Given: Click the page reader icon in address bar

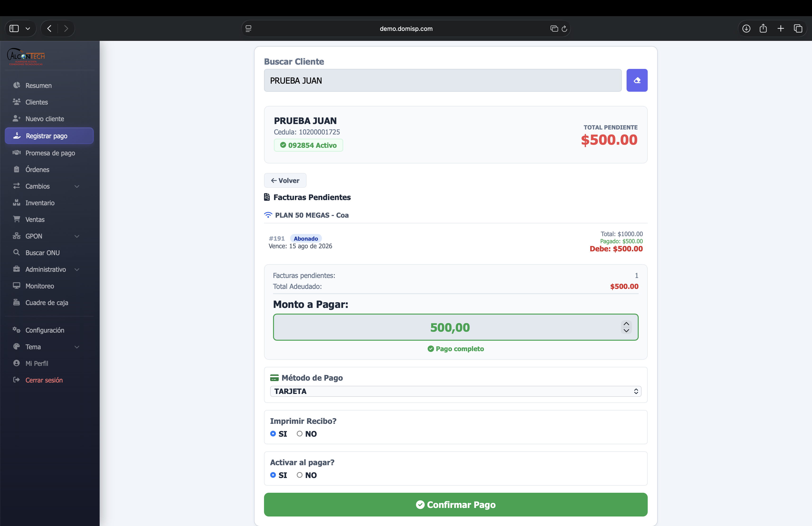Looking at the screenshot, I should click(248, 29).
